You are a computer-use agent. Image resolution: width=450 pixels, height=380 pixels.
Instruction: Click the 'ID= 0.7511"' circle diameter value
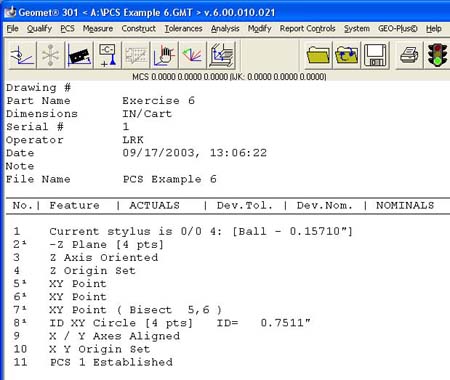coord(263,323)
